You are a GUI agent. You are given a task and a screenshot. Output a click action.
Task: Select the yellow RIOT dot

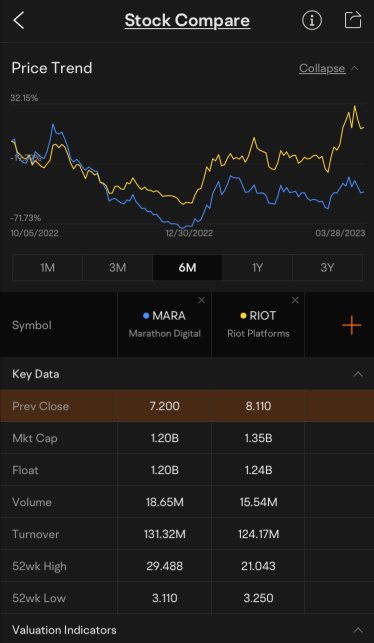pos(243,316)
